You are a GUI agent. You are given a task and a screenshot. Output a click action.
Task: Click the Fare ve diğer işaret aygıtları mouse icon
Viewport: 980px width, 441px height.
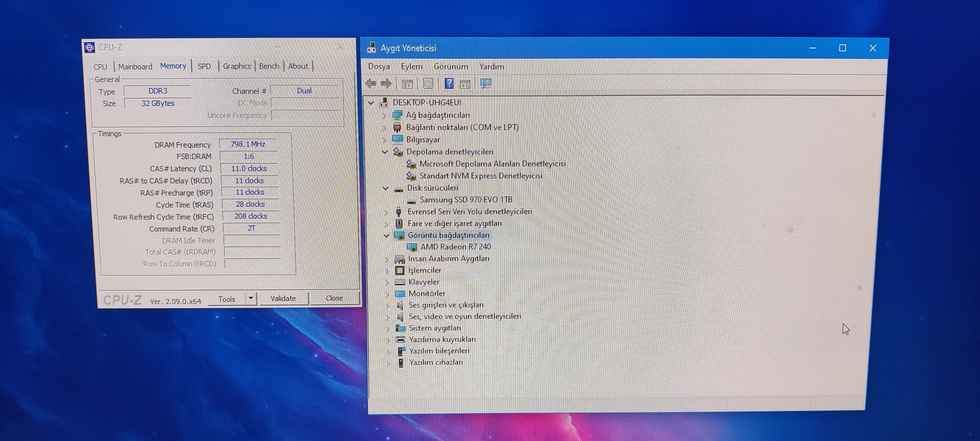click(399, 223)
